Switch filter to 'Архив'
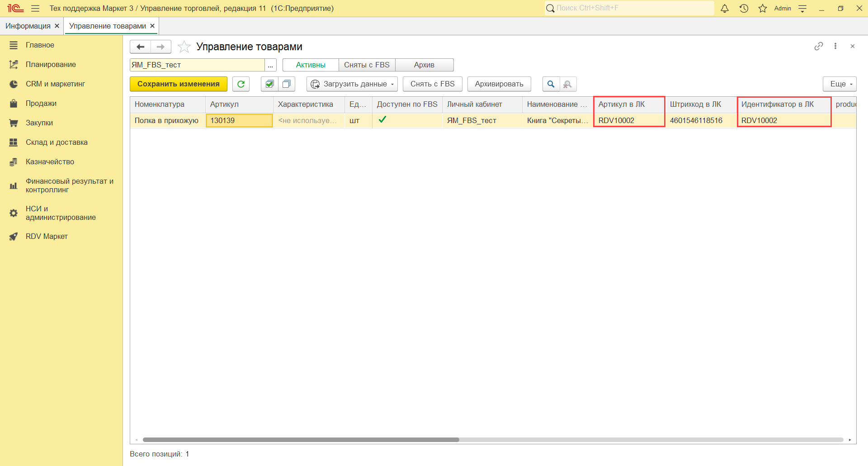The height and width of the screenshot is (466, 868). (424, 65)
